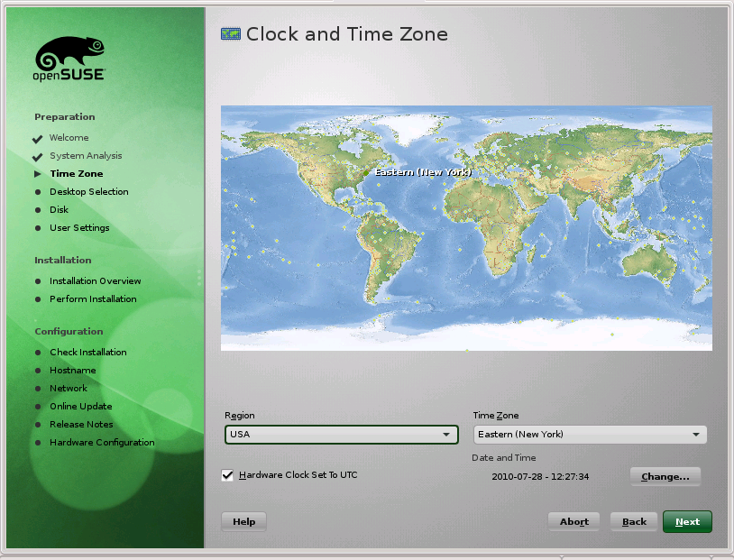Viewport: 734px width, 560px height.
Task: Toggle Hardware Clock Set To UTC checkbox
Action: [227, 475]
